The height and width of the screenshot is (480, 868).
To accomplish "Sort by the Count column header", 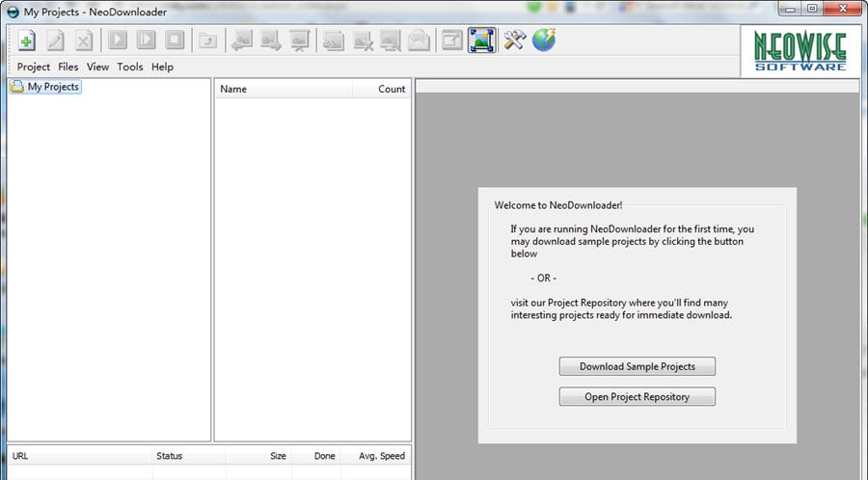I will (381, 89).
